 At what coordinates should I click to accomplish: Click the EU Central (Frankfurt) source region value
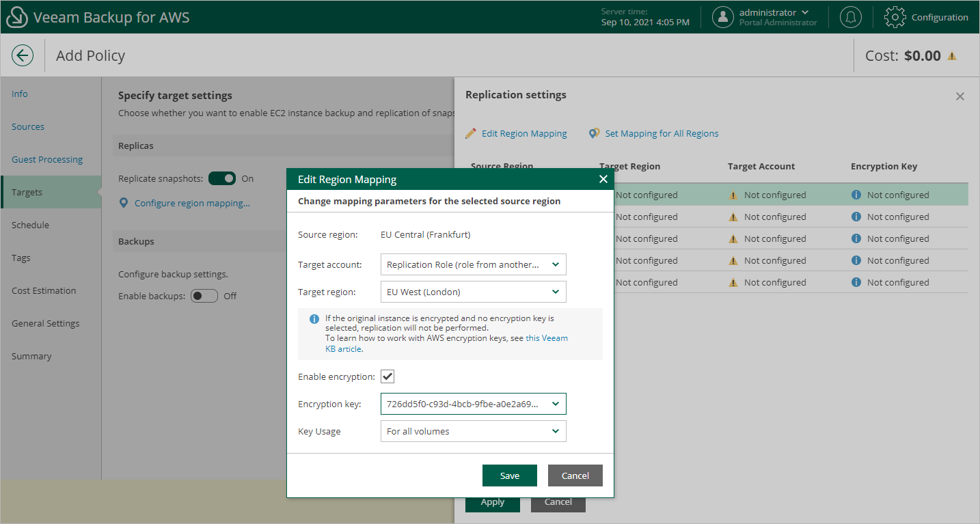[425, 234]
